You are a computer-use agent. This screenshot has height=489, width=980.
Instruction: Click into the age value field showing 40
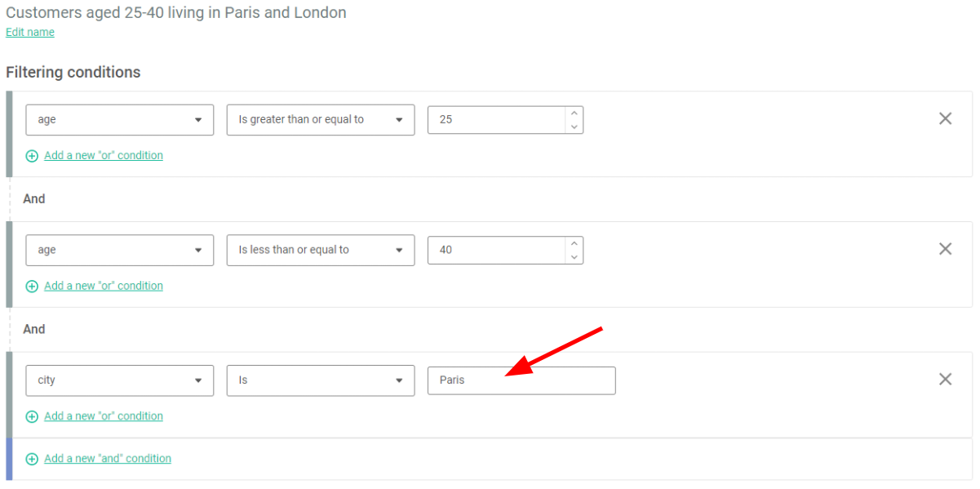[x=496, y=250]
